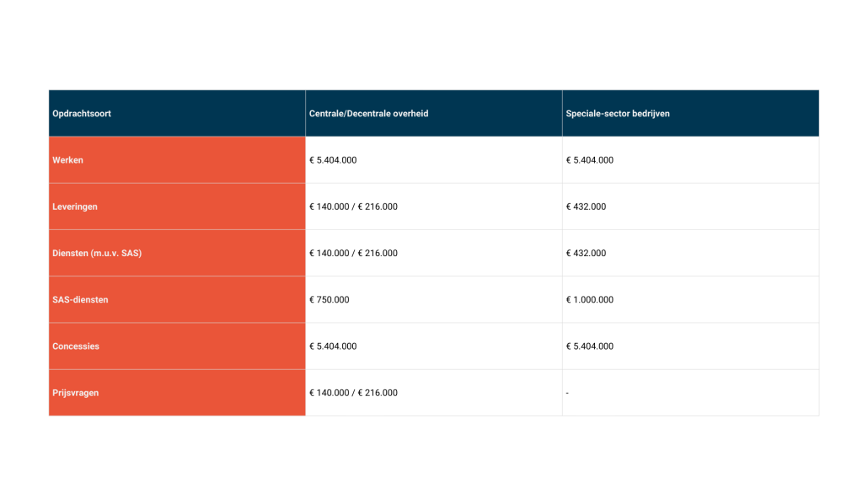Select the Centrale/Decentrale overheid column header
868x488 pixels.
coord(369,114)
